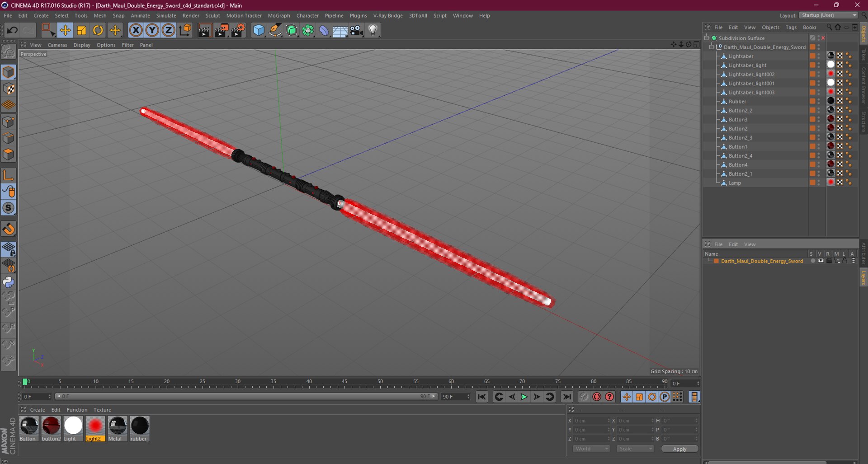
Task: Select the Light2 material
Action: point(95,429)
